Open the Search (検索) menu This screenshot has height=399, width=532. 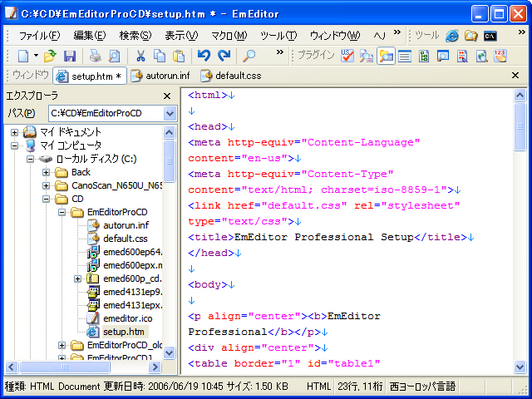pyautogui.click(x=135, y=36)
